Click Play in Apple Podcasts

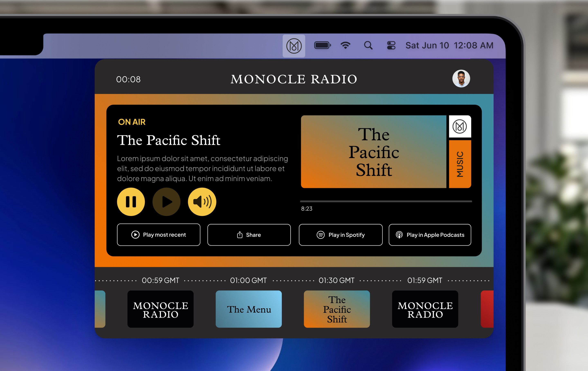pyautogui.click(x=430, y=235)
